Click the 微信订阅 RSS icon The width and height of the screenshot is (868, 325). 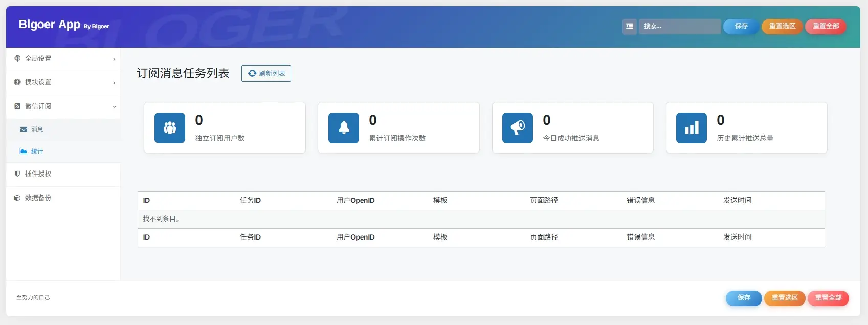(x=17, y=106)
